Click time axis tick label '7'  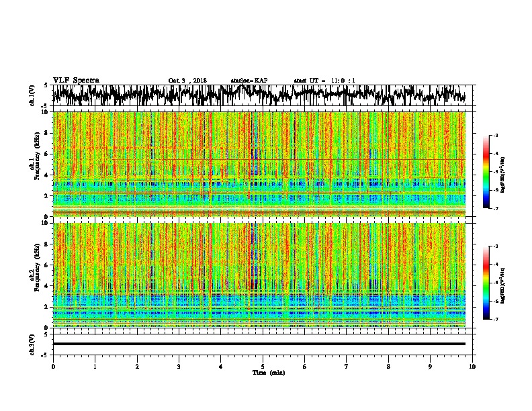pyautogui.click(x=347, y=367)
